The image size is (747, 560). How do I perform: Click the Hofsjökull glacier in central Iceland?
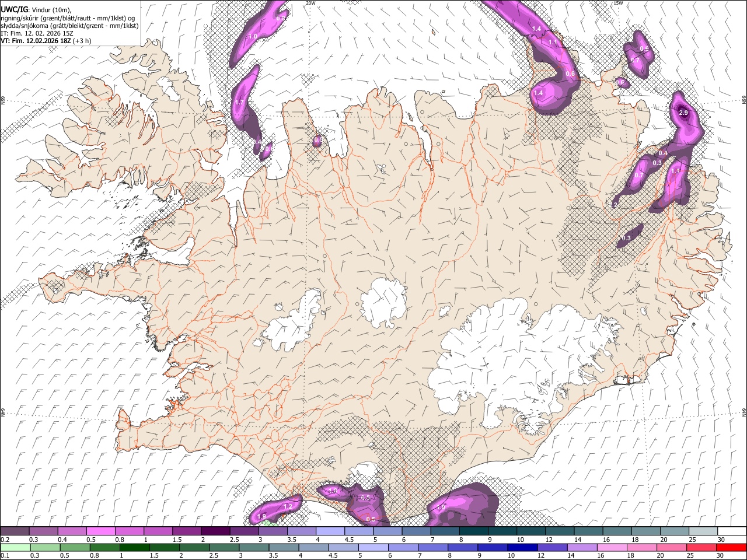pos(383,303)
